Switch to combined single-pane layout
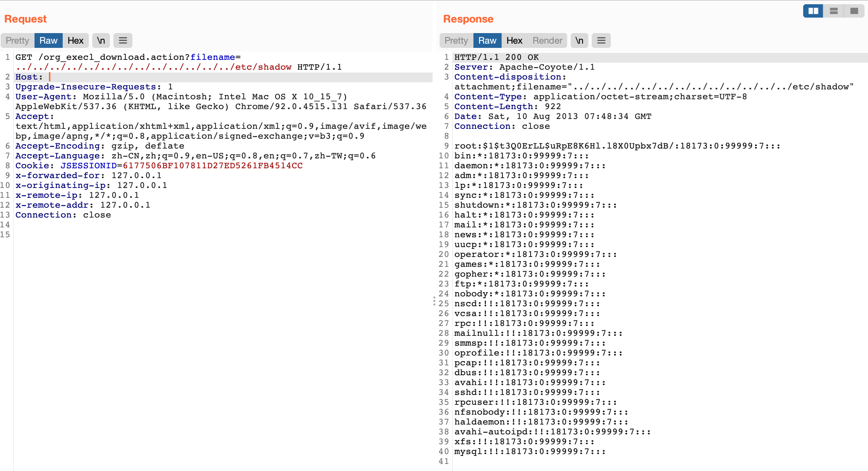868x471 pixels. click(854, 11)
